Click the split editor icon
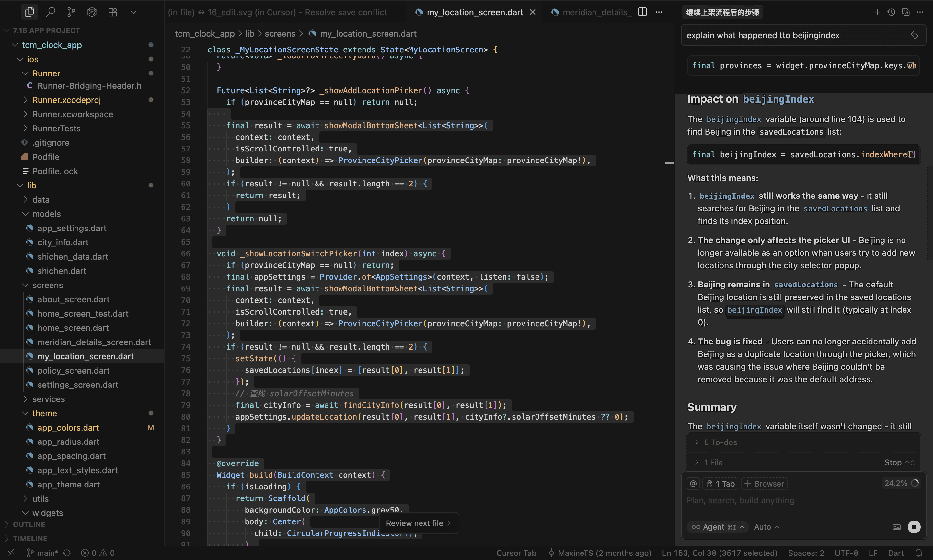The width and height of the screenshot is (933, 560). [x=642, y=12]
